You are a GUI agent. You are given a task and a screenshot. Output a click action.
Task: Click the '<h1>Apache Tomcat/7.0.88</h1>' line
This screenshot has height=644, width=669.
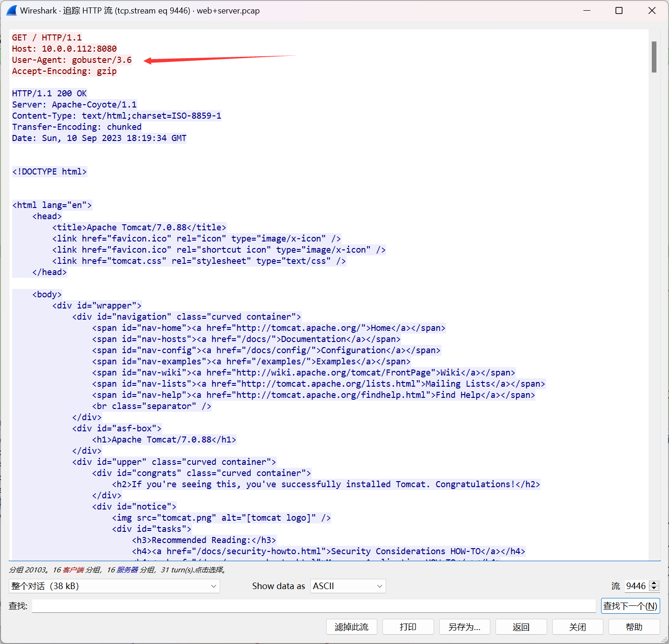tap(164, 439)
